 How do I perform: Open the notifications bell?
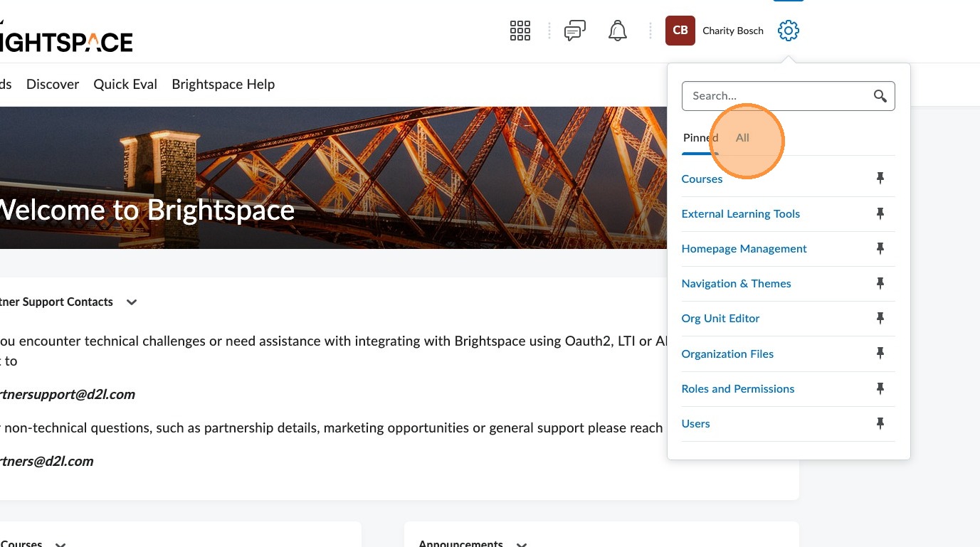(x=617, y=31)
